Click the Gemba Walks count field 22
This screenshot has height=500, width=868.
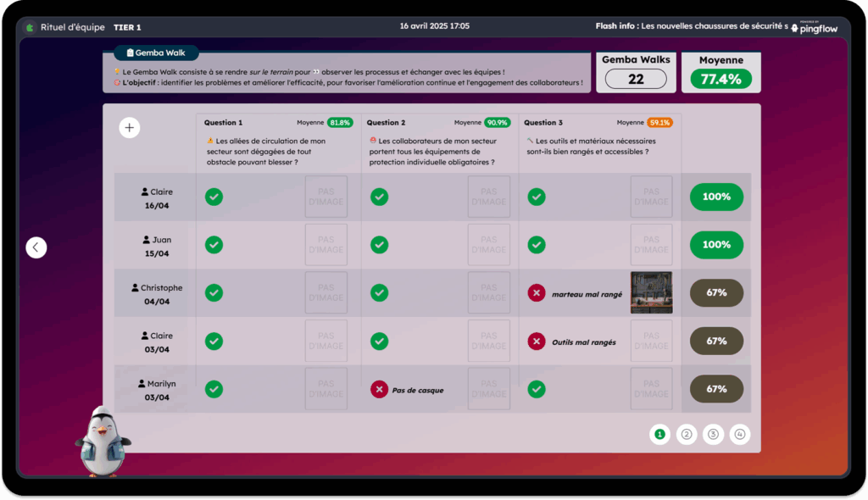(x=636, y=79)
